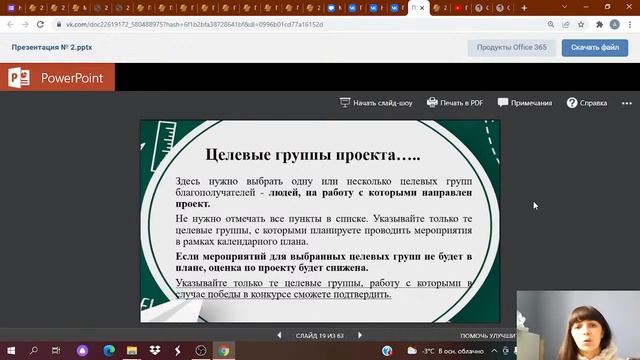Expand the hidden system tray icons chevron
The image size is (640, 360).
494,351
